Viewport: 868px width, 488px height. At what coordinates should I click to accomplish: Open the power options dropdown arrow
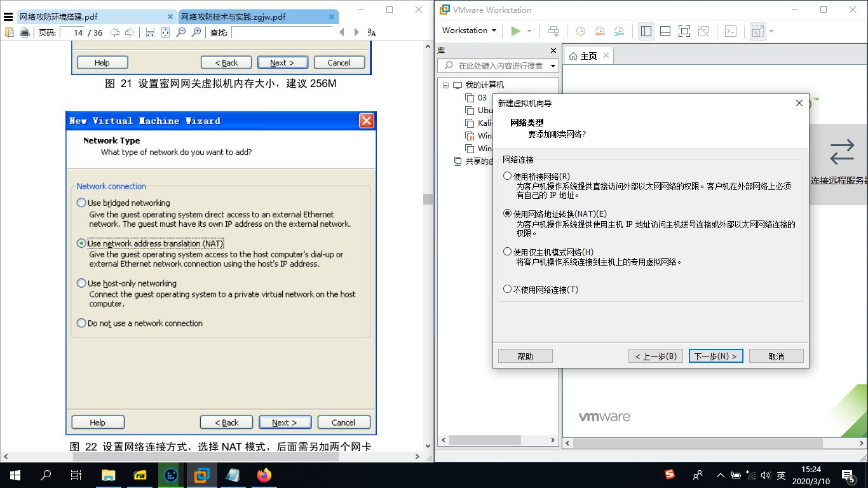(x=529, y=30)
